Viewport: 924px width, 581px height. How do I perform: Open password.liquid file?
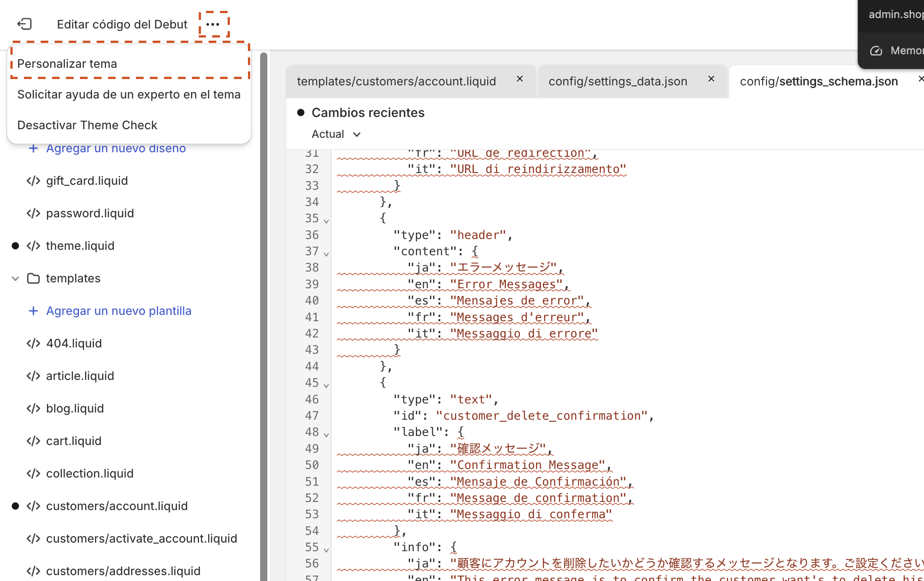coord(90,213)
